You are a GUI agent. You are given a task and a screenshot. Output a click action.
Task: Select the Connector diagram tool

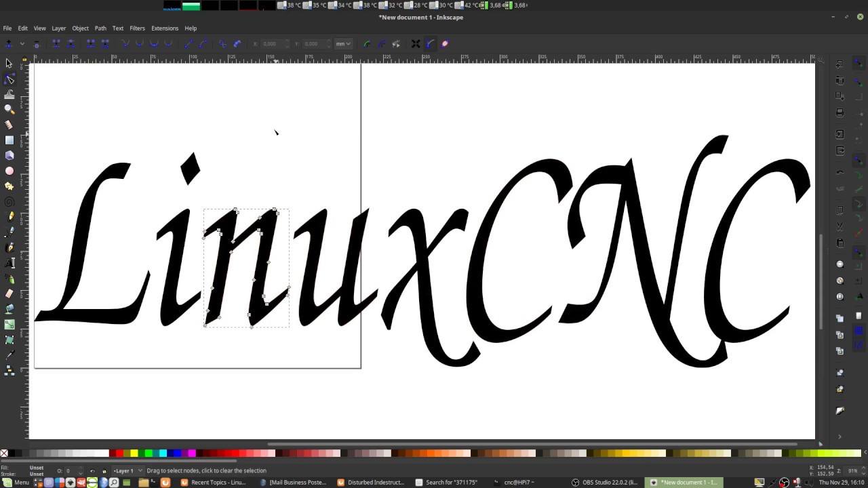[x=9, y=371]
